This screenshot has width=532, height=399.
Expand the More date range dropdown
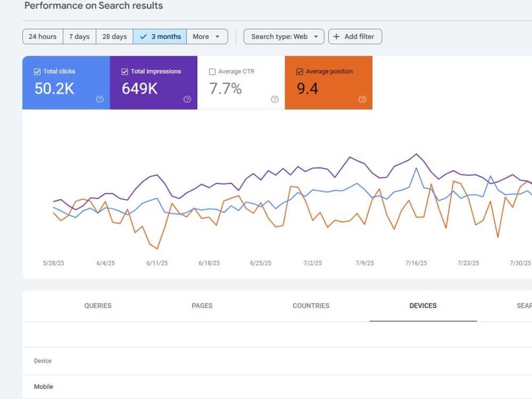[206, 37]
